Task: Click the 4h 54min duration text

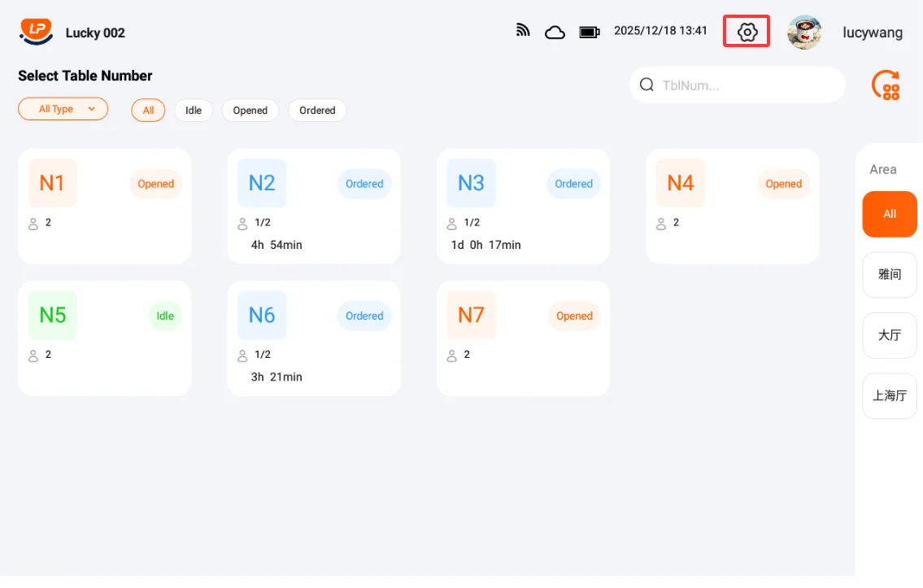Action: [276, 245]
